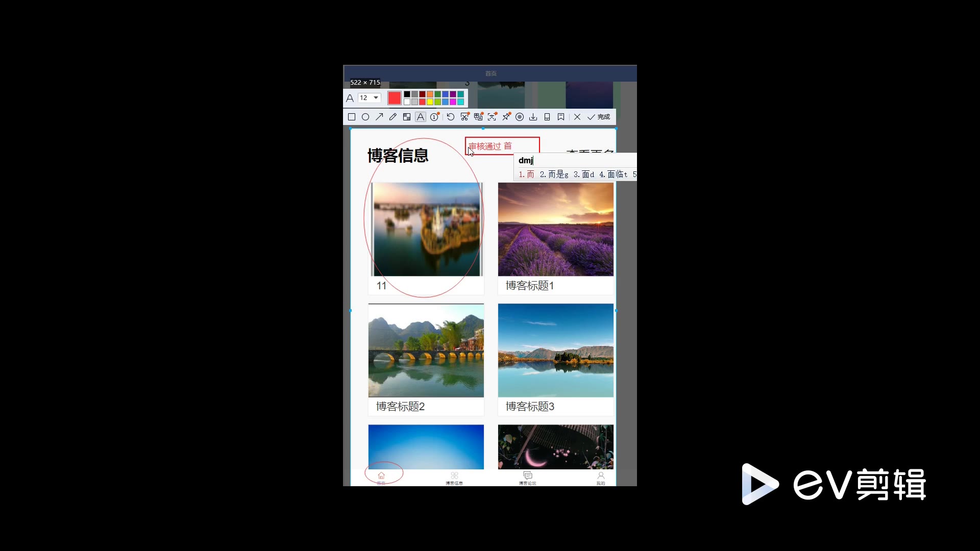Select the arrow annotation tool

(379, 117)
